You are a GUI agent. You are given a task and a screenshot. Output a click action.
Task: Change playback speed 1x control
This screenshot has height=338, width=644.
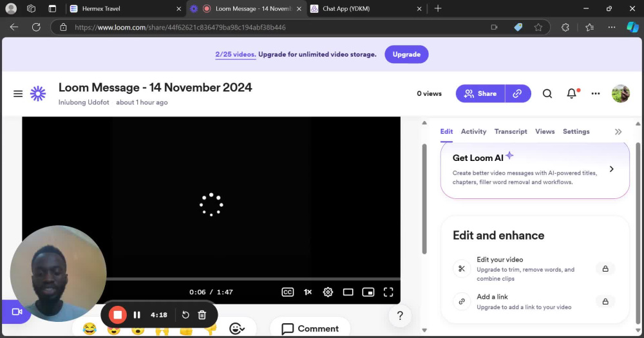coord(308,292)
